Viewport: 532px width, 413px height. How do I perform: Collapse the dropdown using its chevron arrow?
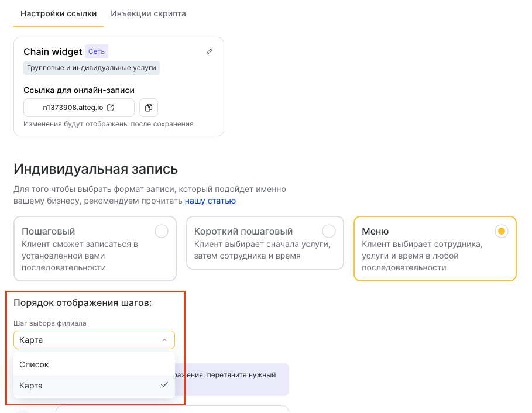click(164, 340)
